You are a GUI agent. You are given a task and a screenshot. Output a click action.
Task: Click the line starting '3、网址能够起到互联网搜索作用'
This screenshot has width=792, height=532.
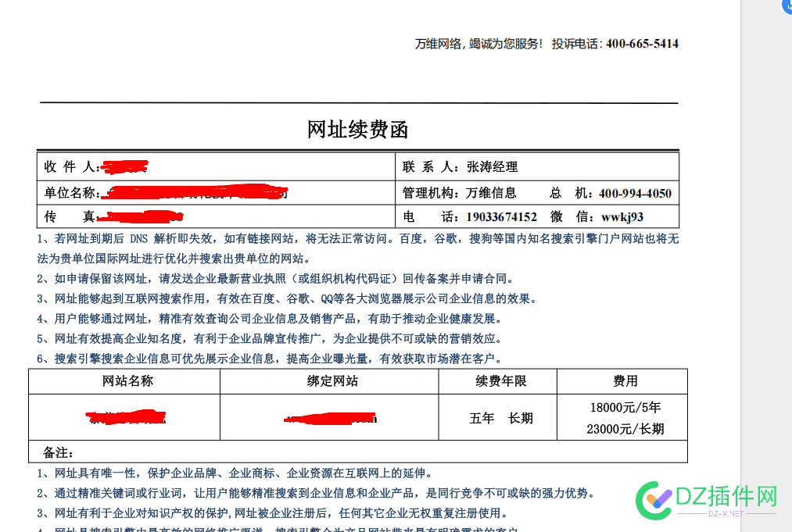287,298
